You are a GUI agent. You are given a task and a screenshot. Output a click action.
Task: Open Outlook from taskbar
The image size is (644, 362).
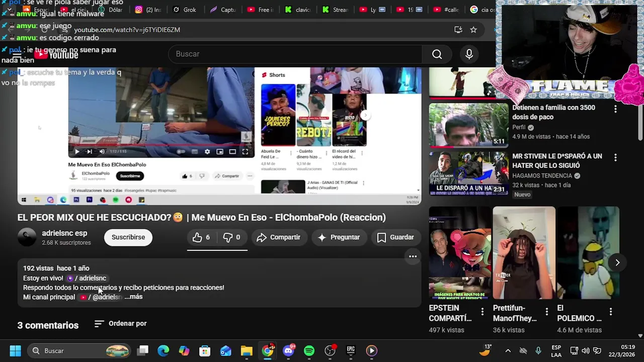tap(225, 350)
